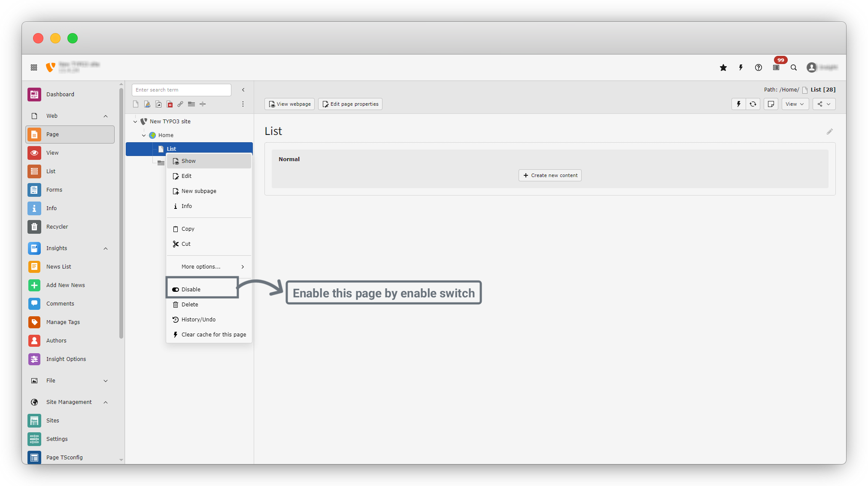Open the application grid menu icon

click(x=34, y=67)
